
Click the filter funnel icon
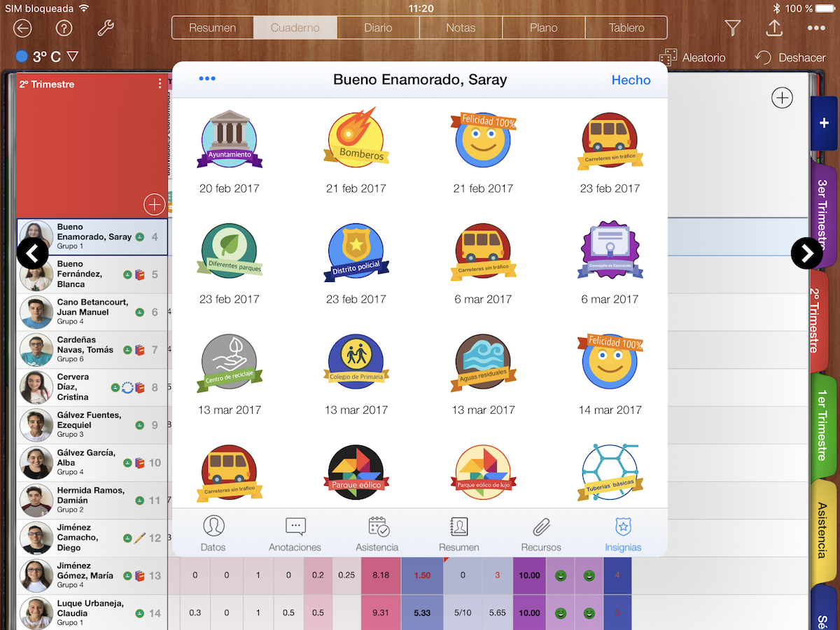click(732, 28)
